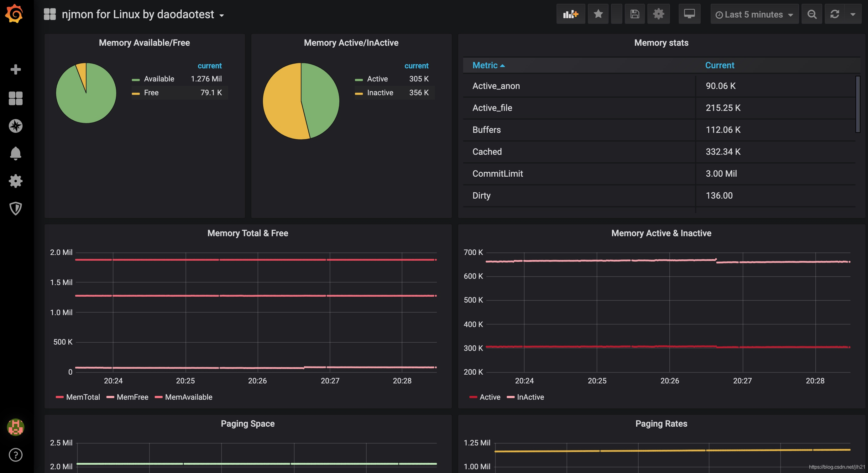868x473 pixels.
Task: Cycle view mode with monitor icon
Action: (689, 14)
